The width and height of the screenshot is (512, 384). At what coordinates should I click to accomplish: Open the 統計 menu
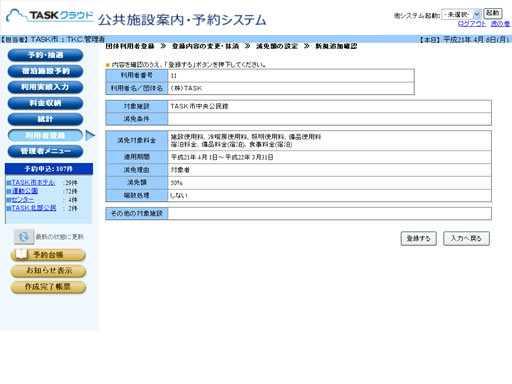pyautogui.click(x=45, y=119)
